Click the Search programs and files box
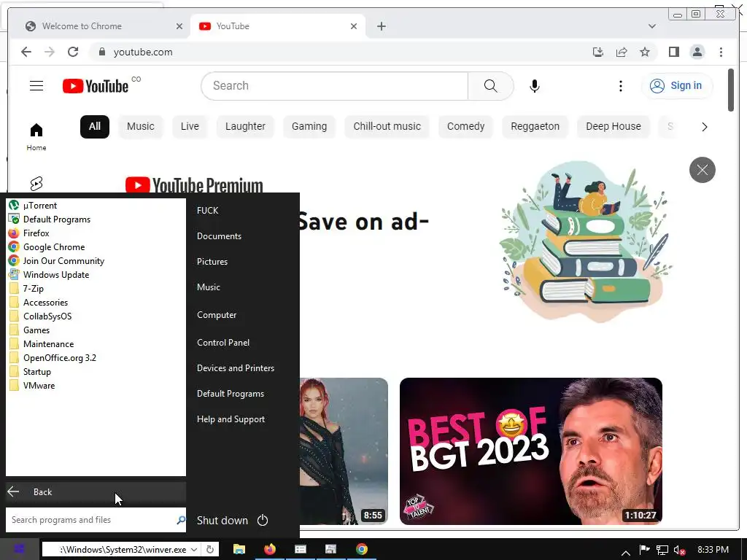 (x=96, y=519)
